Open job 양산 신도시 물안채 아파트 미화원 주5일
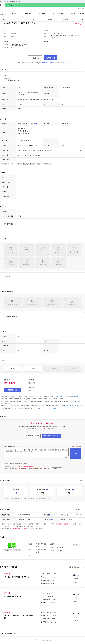The height and width of the screenshot is (644, 85). [x=16, y=577]
